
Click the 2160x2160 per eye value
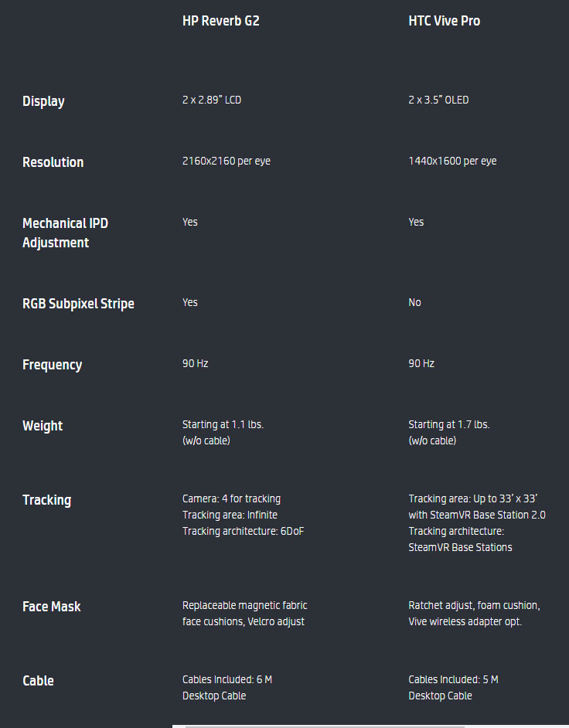(x=227, y=161)
